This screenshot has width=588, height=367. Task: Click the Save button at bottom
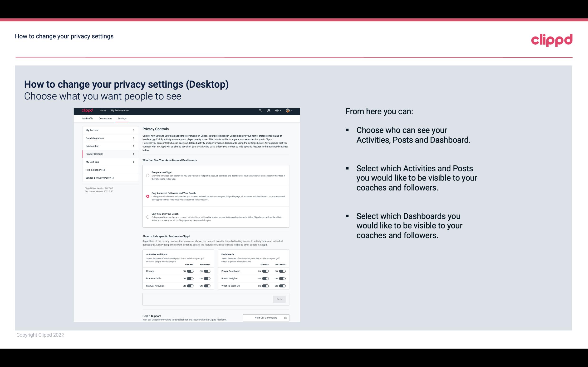279,299
